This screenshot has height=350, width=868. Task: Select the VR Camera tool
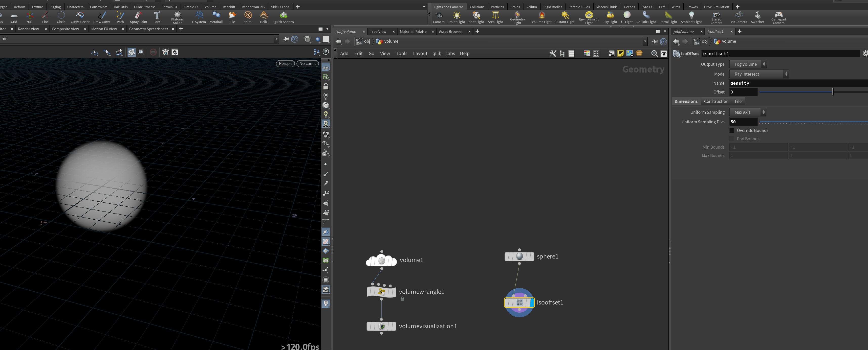[739, 17]
